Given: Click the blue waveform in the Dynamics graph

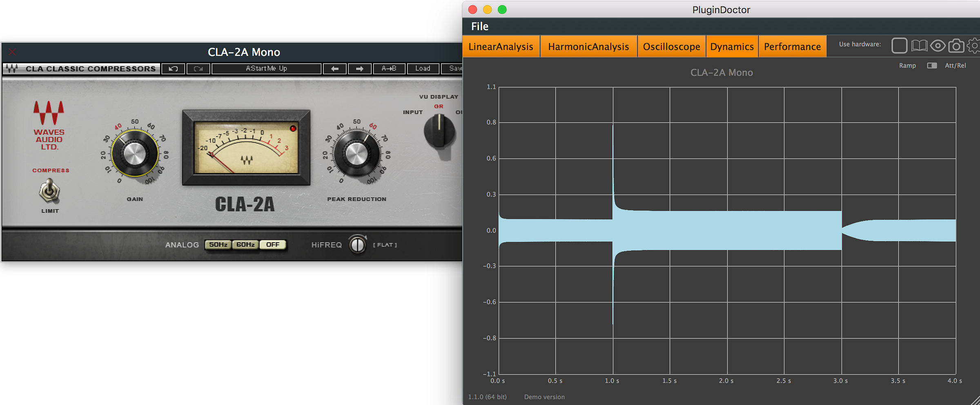Looking at the screenshot, I should [x=727, y=230].
